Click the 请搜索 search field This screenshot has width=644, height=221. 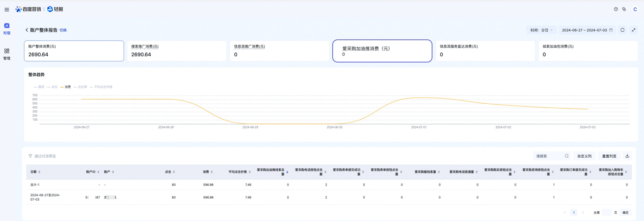549,156
